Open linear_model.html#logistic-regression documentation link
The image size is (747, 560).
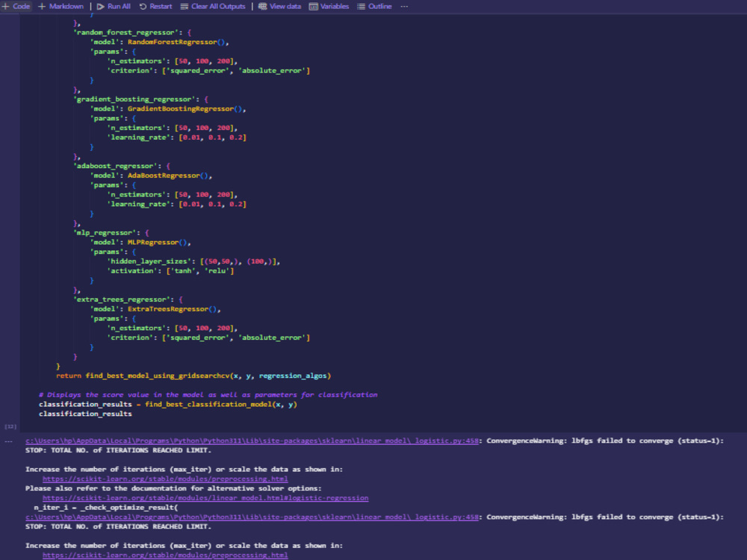click(x=205, y=498)
